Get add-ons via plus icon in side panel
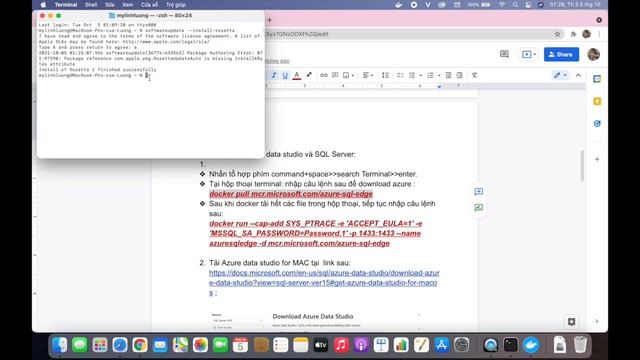Image resolution: width=640 pixels, height=360 pixels. click(x=597, y=159)
